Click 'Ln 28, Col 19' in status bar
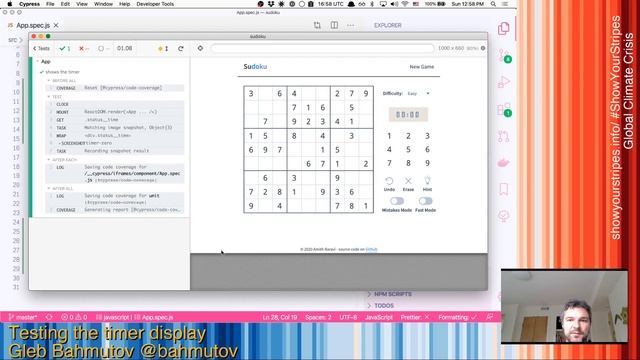Screen dimensions: 640x360 (280, 317)
